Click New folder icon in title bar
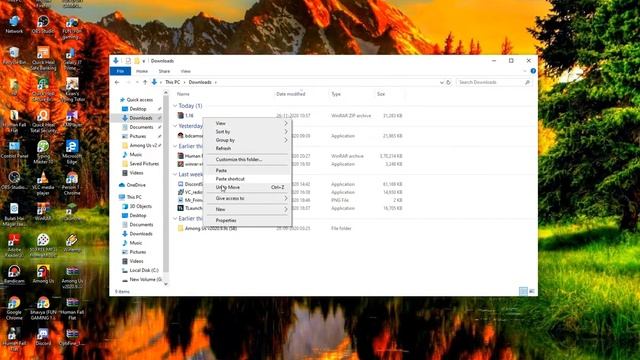 137,61
